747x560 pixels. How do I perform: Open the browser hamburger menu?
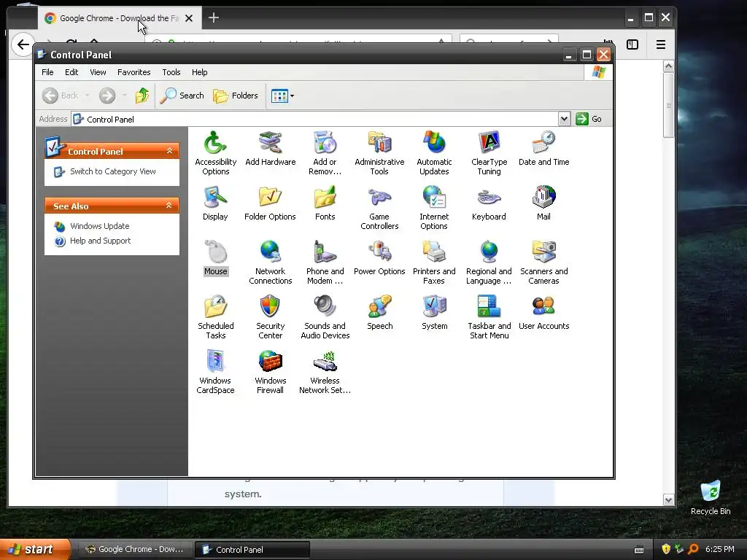[x=661, y=44]
